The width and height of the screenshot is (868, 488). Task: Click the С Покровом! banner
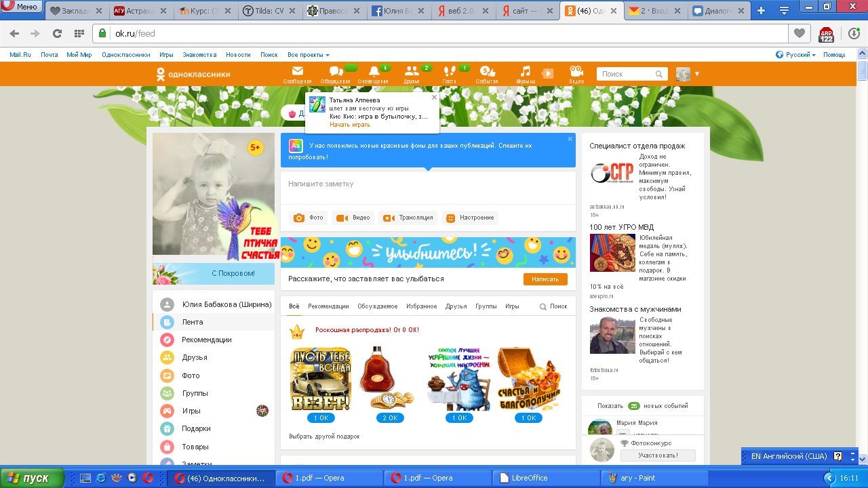tap(214, 274)
